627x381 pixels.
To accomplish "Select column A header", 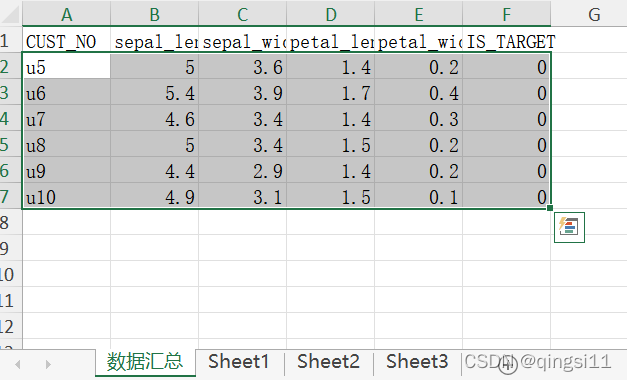I will click(x=66, y=14).
